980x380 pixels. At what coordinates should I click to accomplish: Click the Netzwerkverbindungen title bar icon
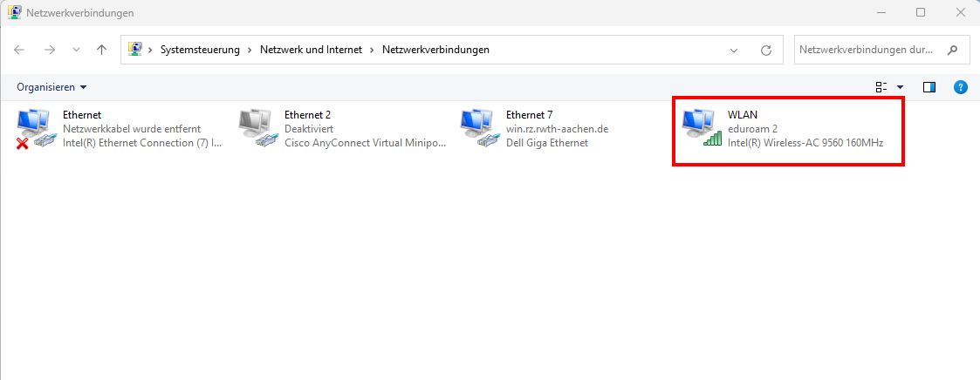click(14, 12)
